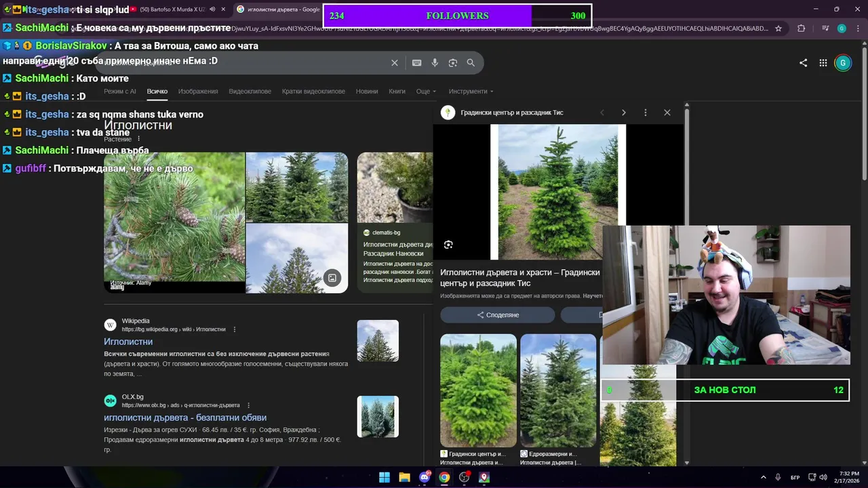Go to next image in preview panel
Screen dimensions: 868x488
tap(623, 113)
